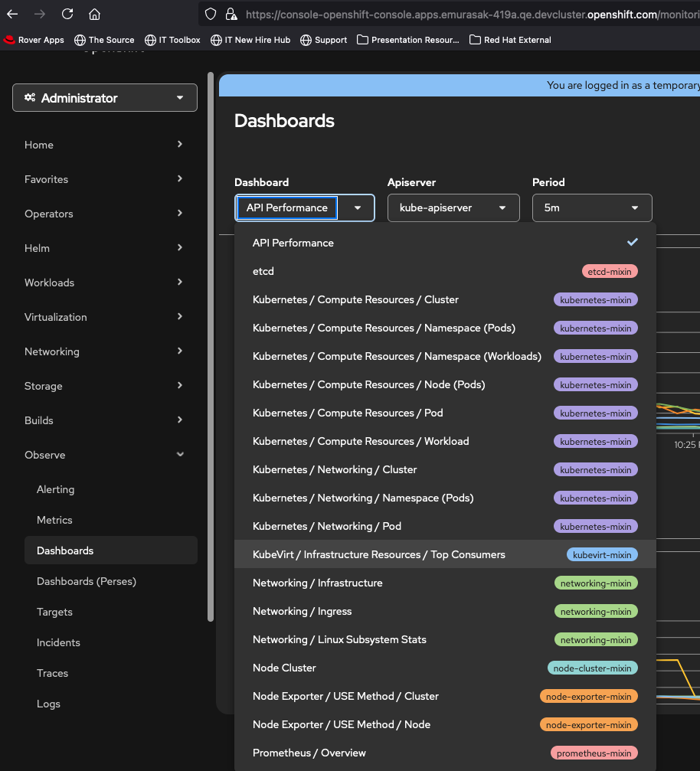Click the padlock site security icon
Viewport: 700px width, 771px height.
[x=231, y=14]
